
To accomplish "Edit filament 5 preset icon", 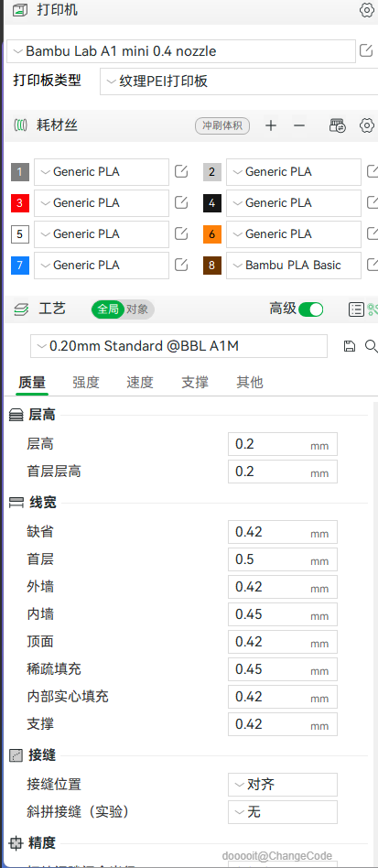I will tap(181, 233).
